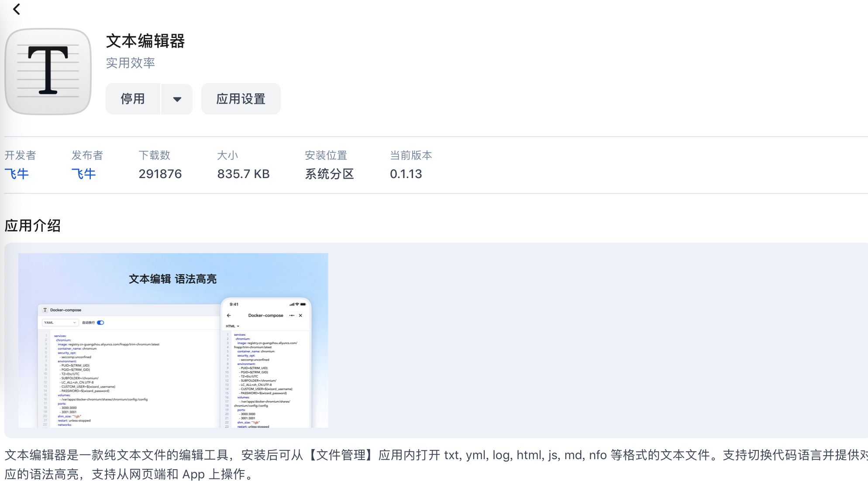Click the X close icon in the phone preview
Viewport: 868px width, 481px height.
coord(300,315)
